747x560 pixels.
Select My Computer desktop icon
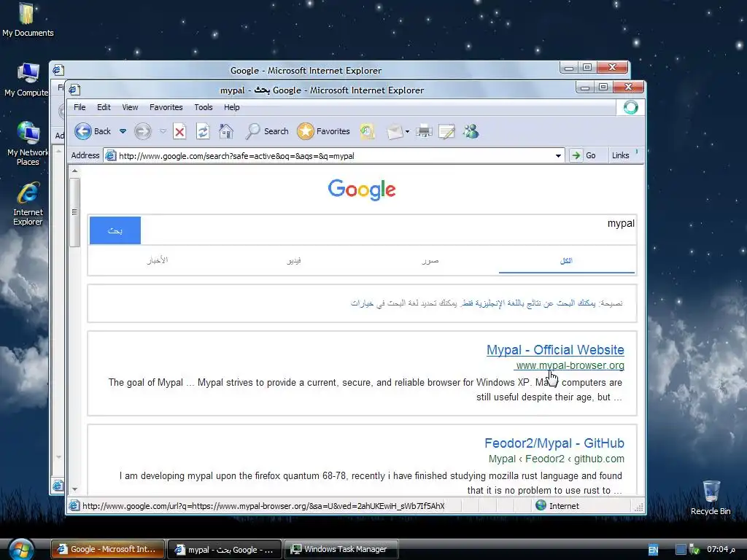click(x=27, y=79)
